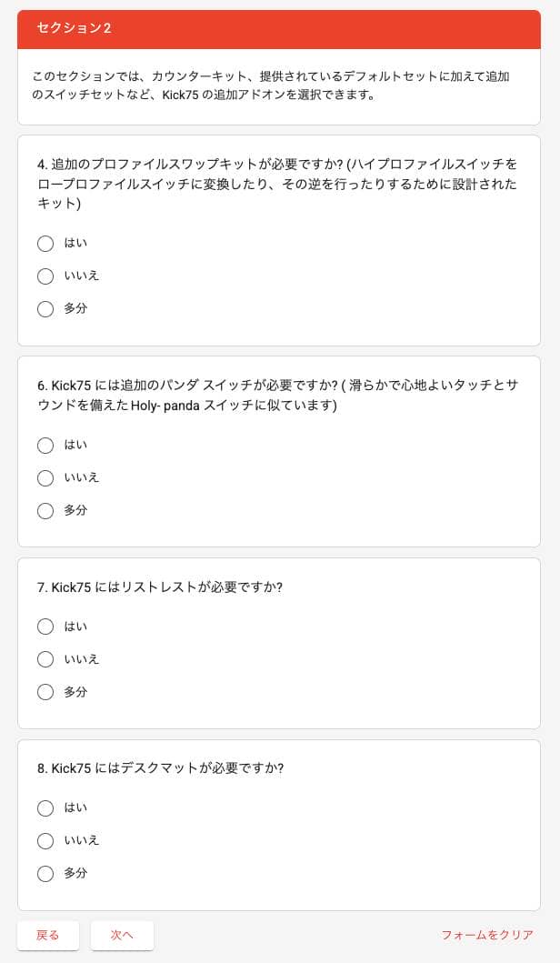The height and width of the screenshot is (963, 560).
Task: Select はい for the wrist rest question
Action: 45,627
